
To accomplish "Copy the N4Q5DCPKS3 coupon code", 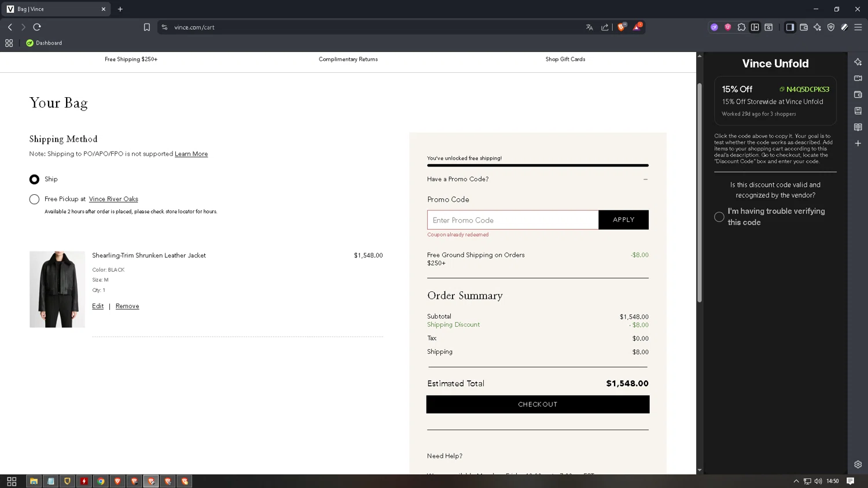I will tap(804, 89).
